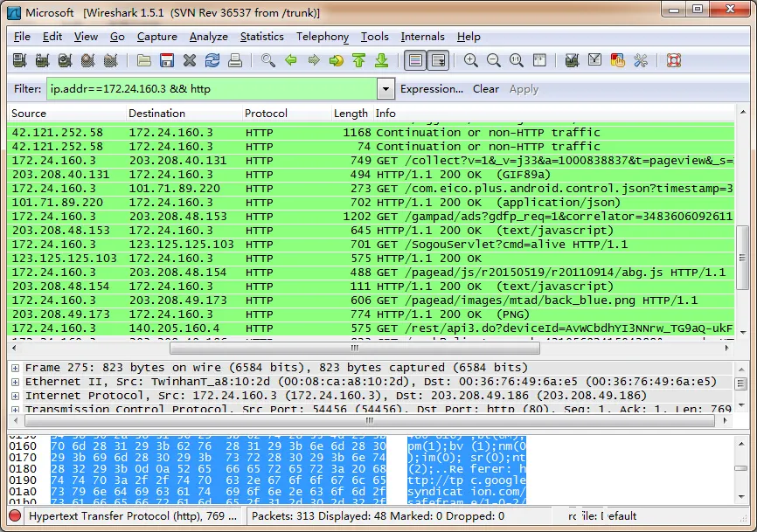Find a packet magnifier icon
The image size is (757, 532).
(268, 60)
